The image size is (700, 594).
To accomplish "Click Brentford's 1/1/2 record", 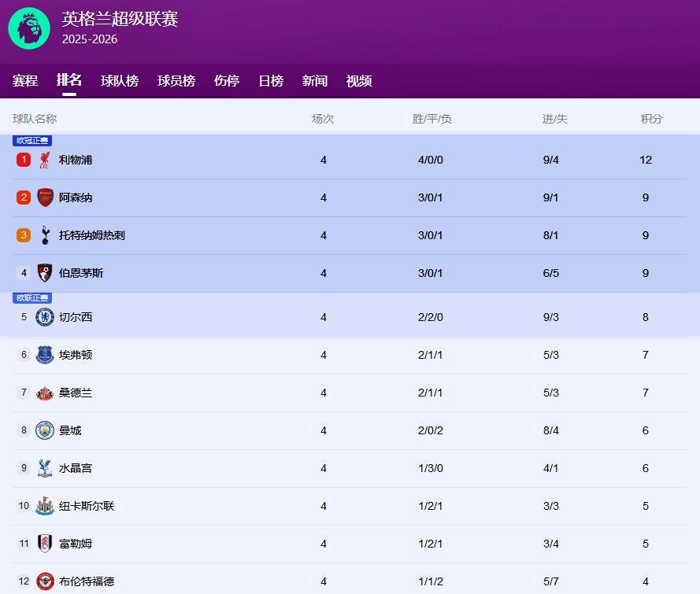I will pos(431,581).
